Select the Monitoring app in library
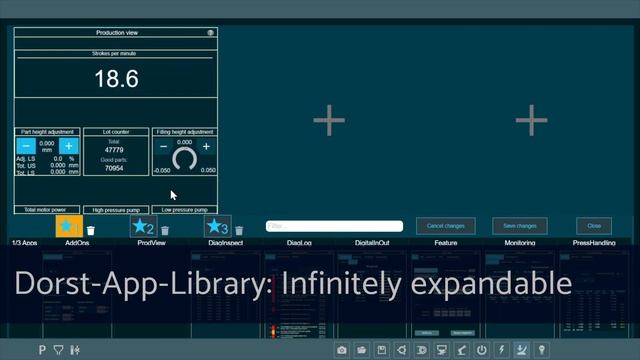The width and height of the screenshot is (640, 360). click(520, 243)
